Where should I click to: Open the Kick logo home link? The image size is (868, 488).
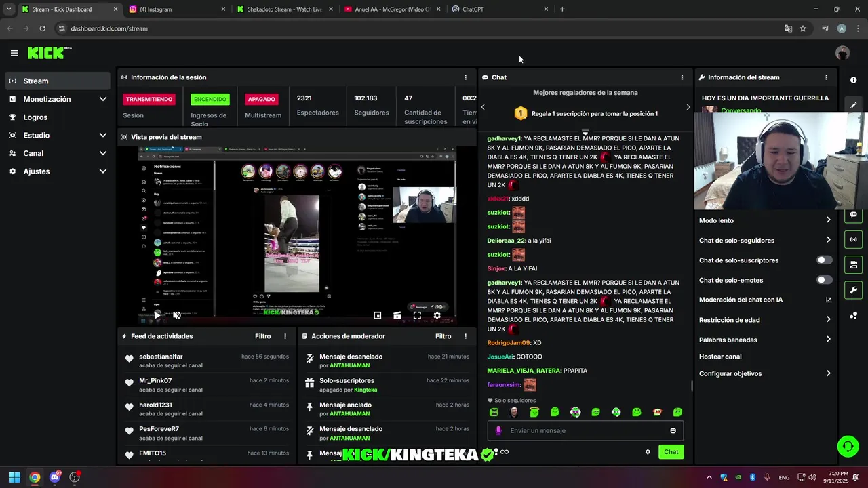(49, 53)
